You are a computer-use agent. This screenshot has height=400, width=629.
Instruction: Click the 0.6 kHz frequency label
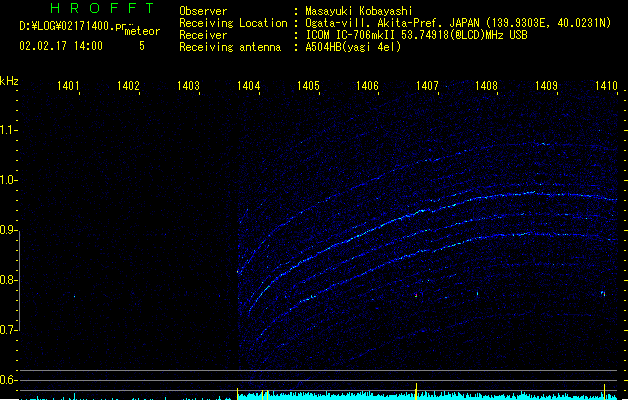(x=8, y=380)
